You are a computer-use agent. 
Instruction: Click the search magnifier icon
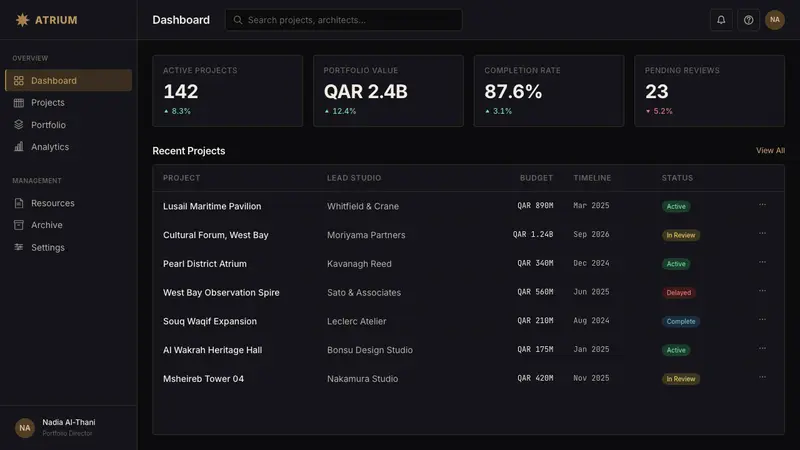click(238, 20)
